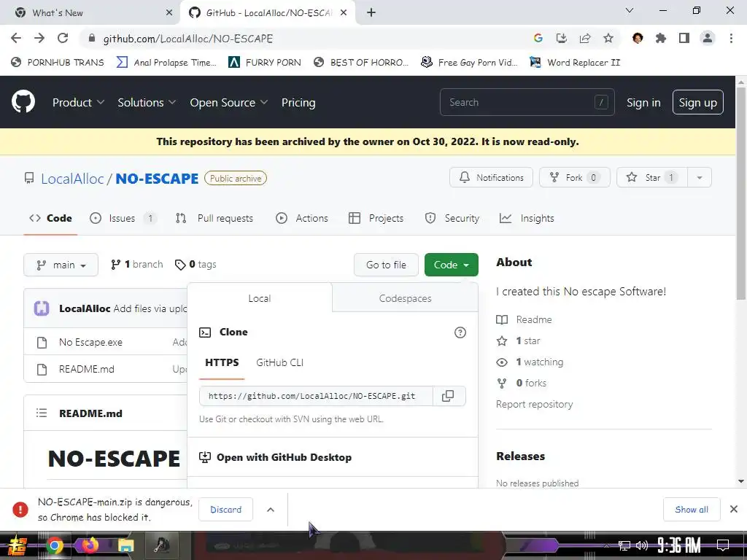Switch to the Issues tab
747x560 pixels.
tap(123, 218)
